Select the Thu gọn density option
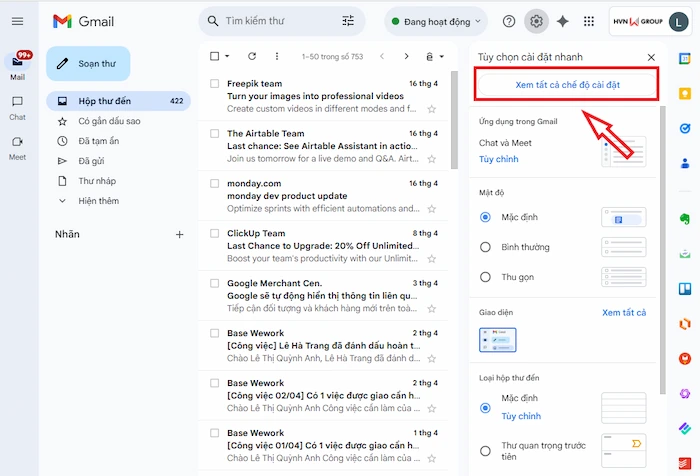This screenshot has width=700, height=476. [486, 276]
